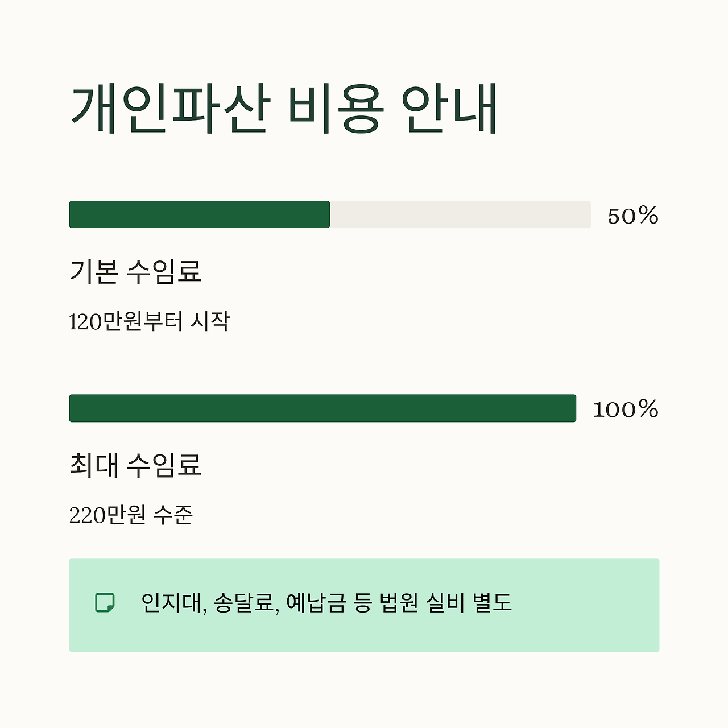The image size is (728, 728).
Task: Click the unfilled gray part of the 50% bar
Action: click(460, 214)
